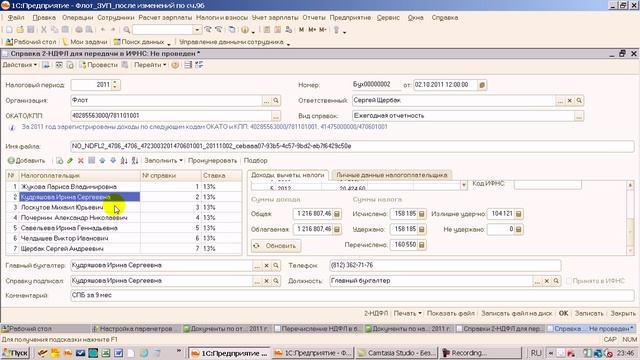
Task: Open the Организация selection ellipsis button
Action: [x=267, y=100]
